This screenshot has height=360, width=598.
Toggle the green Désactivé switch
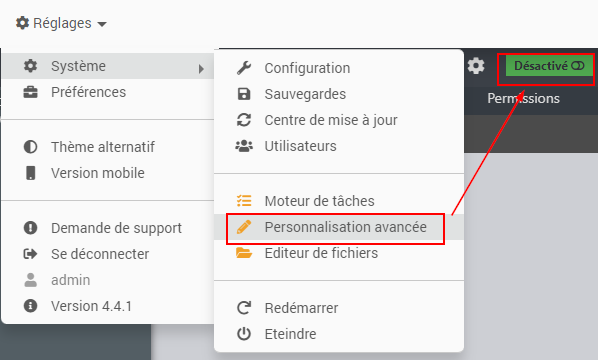click(549, 66)
